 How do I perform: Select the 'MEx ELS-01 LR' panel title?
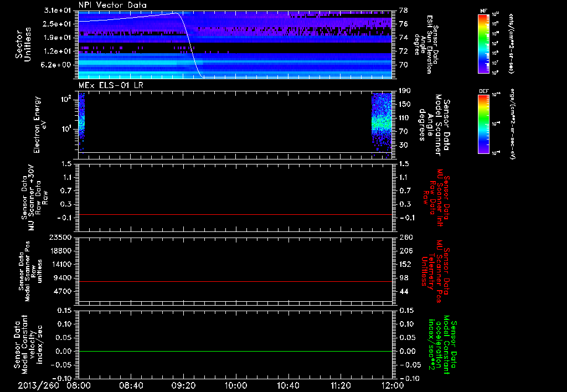(111, 85)
